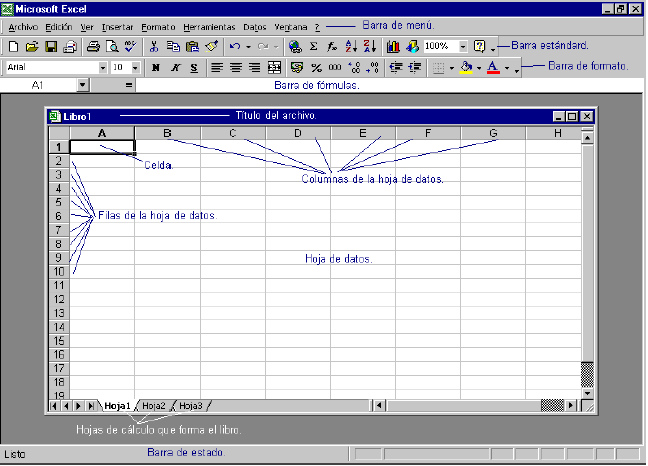Switch to the Hoja2 sheet tab
The image size is (648, 466).
coord(153,405)
